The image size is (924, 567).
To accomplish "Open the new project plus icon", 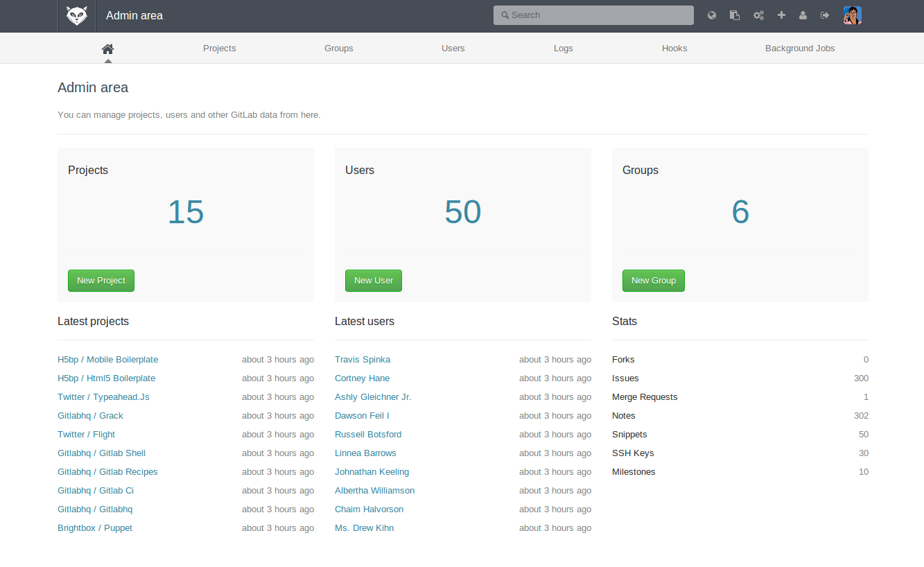I will point(781,15).
